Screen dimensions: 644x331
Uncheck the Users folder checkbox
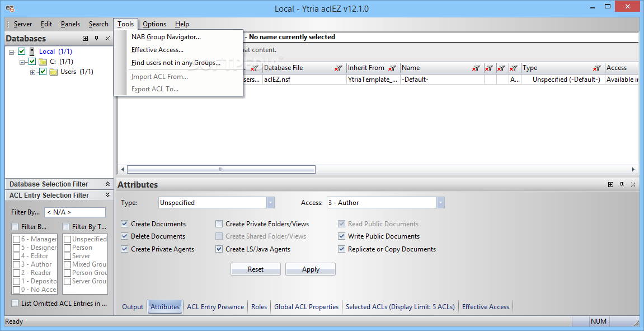pos(43,72)
